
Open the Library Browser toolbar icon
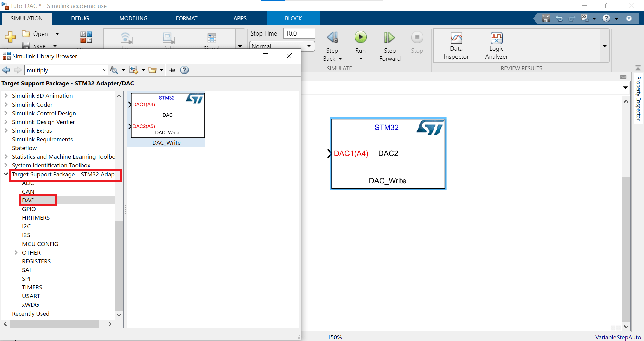click(86, 37)
